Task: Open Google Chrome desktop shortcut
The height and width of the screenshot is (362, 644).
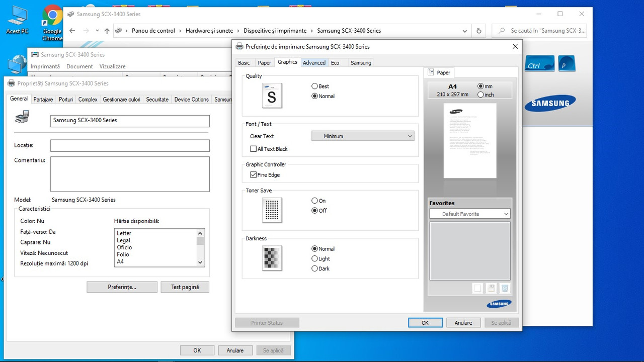Action: [x=52, y=23]
